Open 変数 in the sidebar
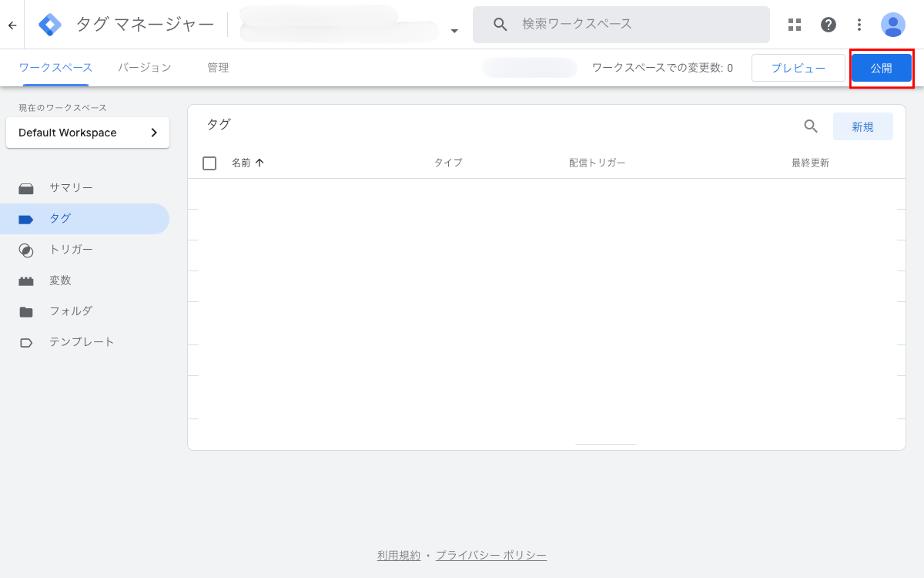Image resolution: width=924 pixels, height=578 pixels. [60, 281]
